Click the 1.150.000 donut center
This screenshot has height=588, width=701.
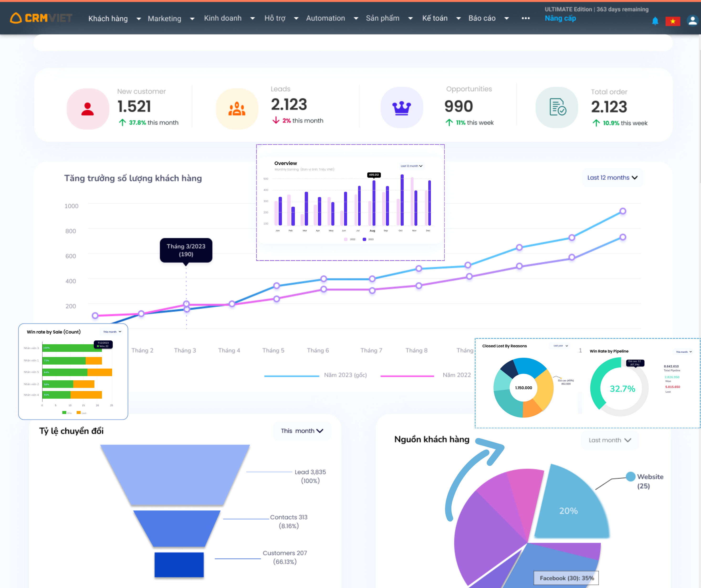point(523,388)
